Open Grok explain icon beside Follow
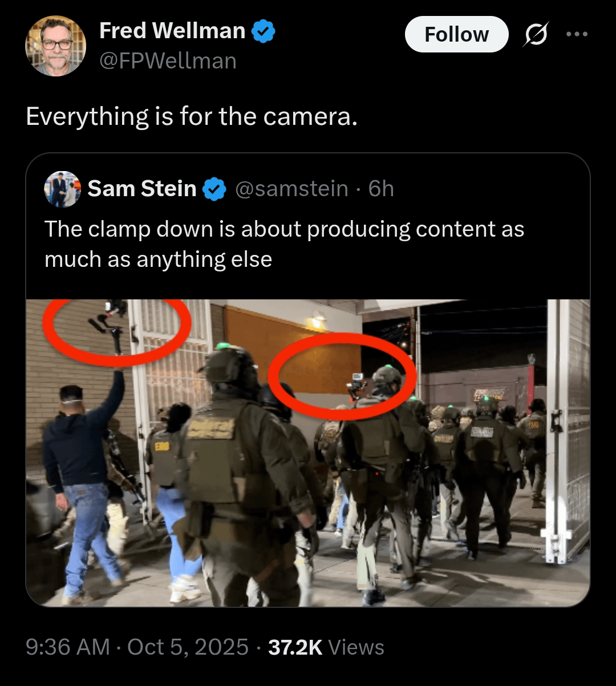 (x=536, y=34)
